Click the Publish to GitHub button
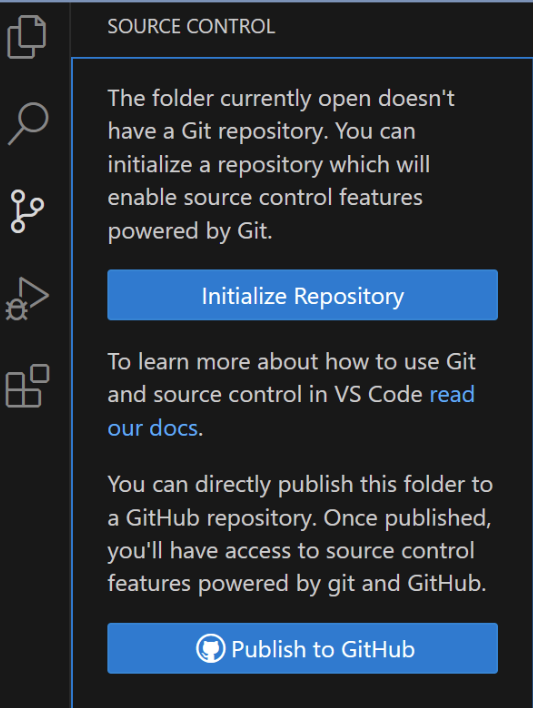The image size is (533, 708). pos(303,648)
